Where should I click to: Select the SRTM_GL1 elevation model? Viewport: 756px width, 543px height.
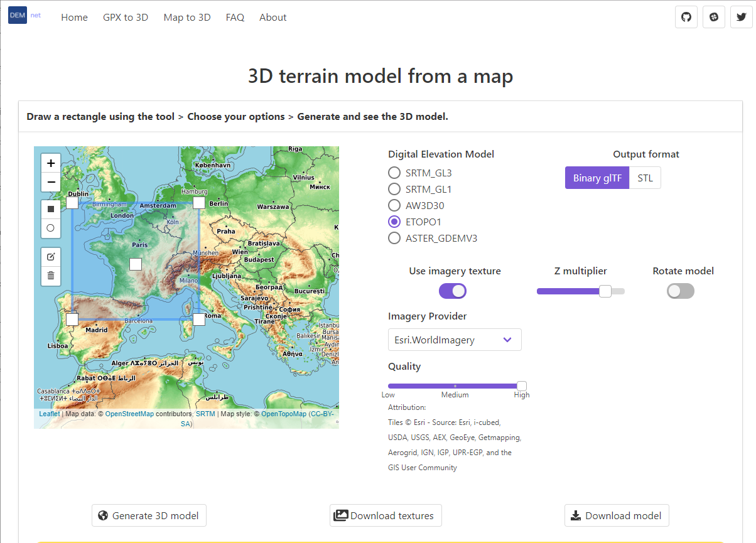(394, 189)
